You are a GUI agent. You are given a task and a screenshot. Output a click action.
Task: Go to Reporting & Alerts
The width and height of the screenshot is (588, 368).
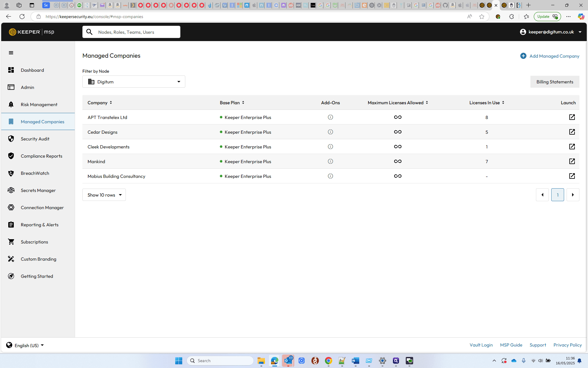[x=38, y=225]
